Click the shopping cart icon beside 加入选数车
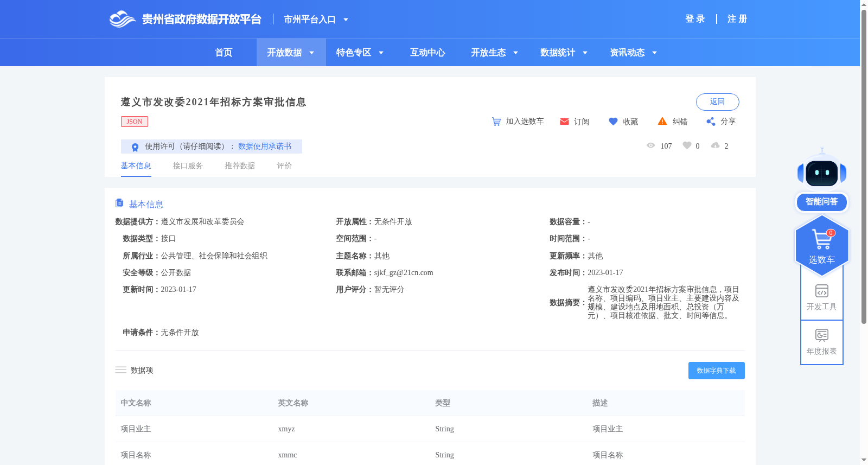This screenshot has height=465, width=868. (x=496, y=122)
